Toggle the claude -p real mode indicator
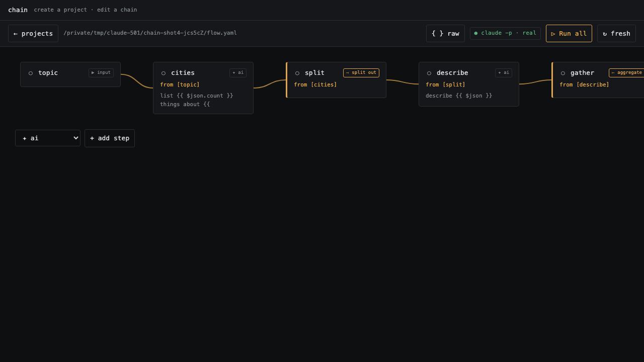This screenshot has height=362, width=644. coord(505,33)
